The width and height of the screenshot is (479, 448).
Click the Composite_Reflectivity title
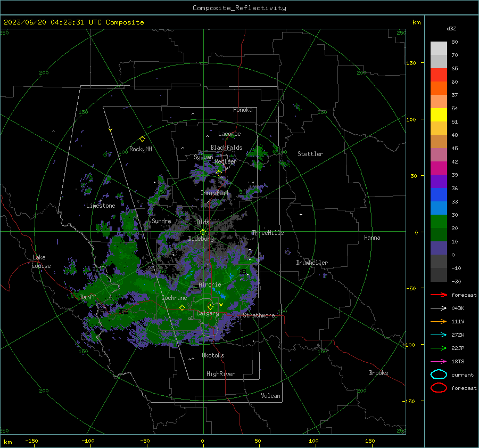tap(239, 8)
